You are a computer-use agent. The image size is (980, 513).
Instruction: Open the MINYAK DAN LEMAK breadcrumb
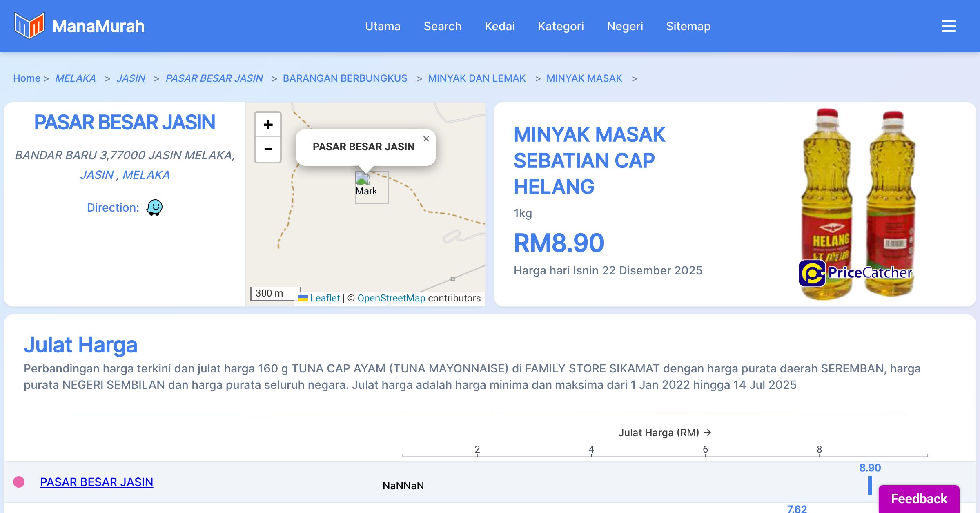click(477, 78)
